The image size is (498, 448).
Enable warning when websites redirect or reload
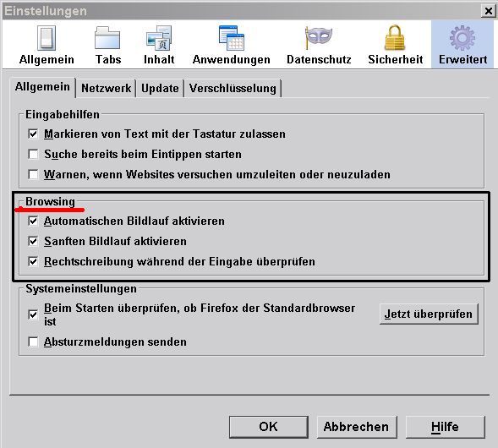tap(33, 175)
